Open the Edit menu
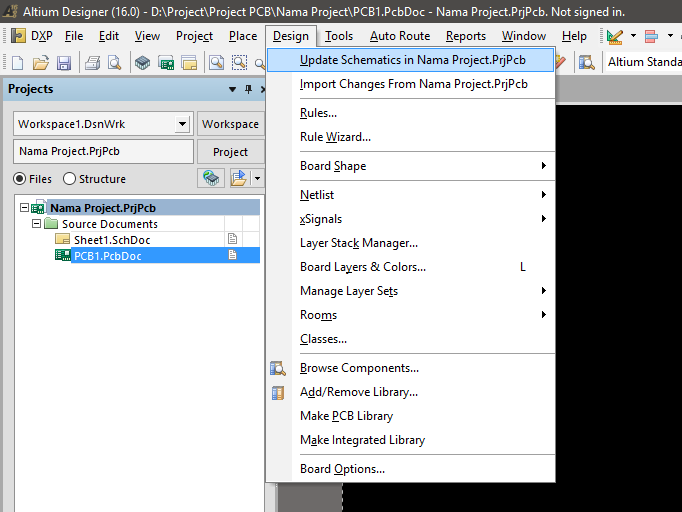 (109, 36)
